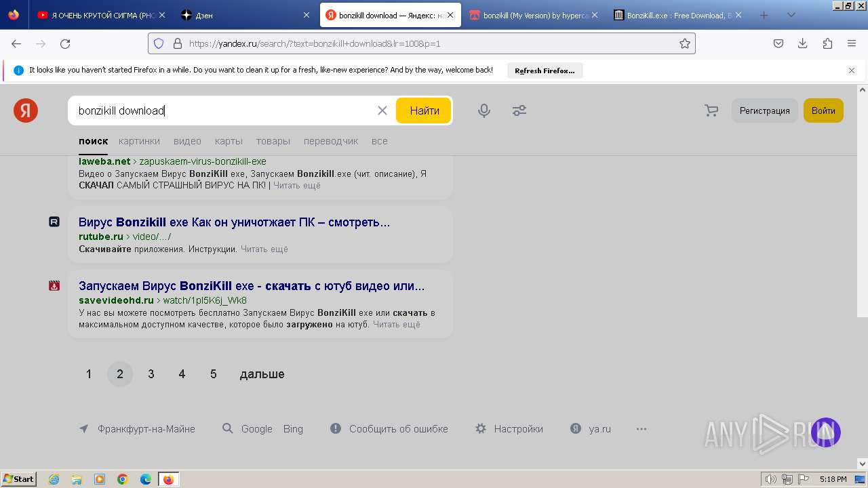Select товары search category
Screen dimensions: 868x488
pos(273,141)
